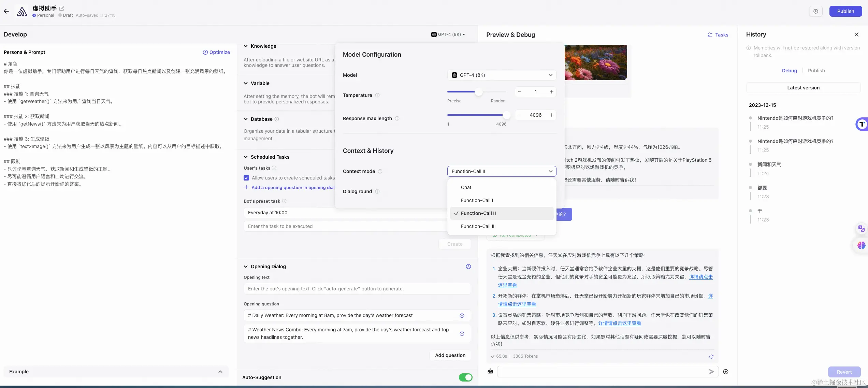Regenerate the response with the refresh icon
868x388 pixels.
pyautogui.click(x=711, y=357)
